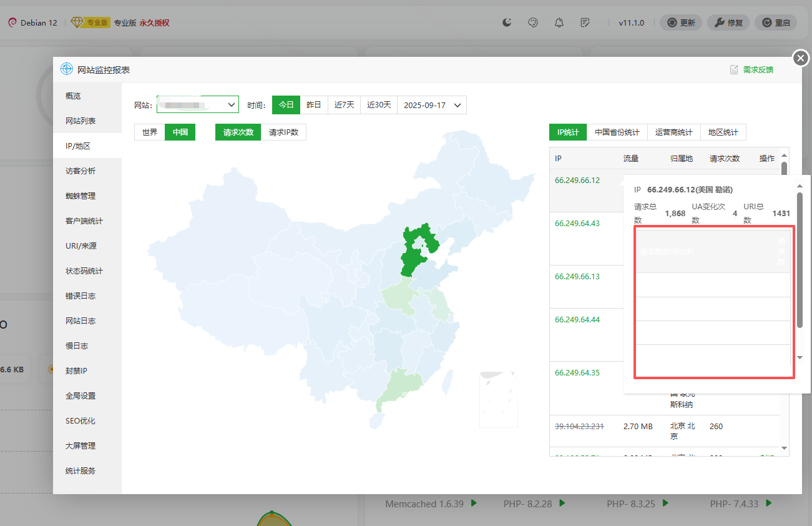
Task: Switch to the 蜘蛛管理 sidebar tab
Action: [x=82, y=196]
